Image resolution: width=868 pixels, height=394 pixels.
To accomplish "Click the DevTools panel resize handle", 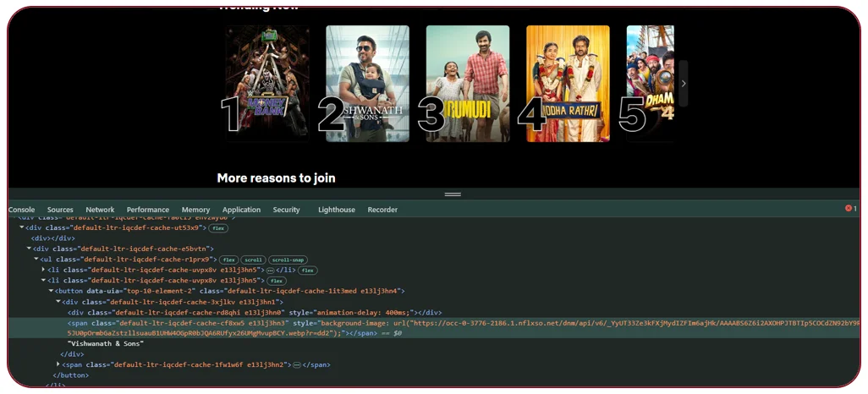I will [453, 194].
